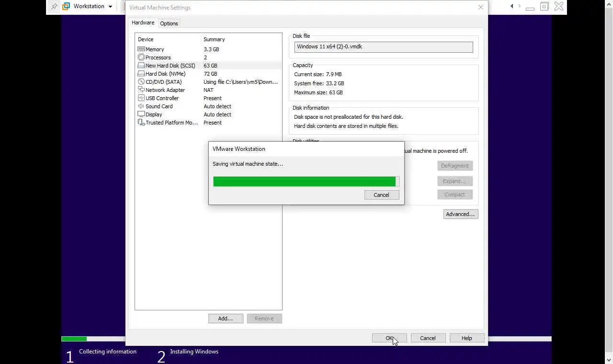
Task: Click the disabled Remove button
Action: pos(264,318)
